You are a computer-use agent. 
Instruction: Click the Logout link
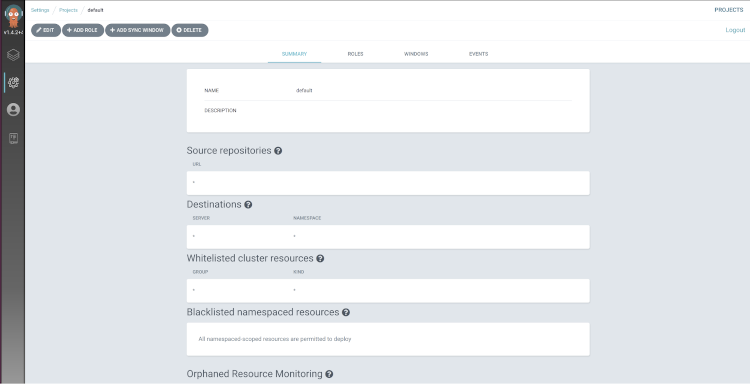pos(735,30)
